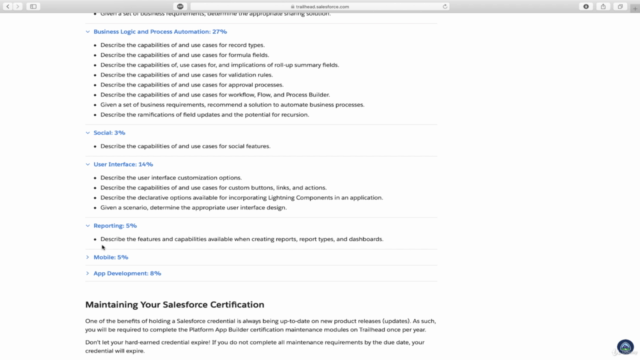Select the reports and dashboards bullet text
640x360 pixels.
[242, 239]
